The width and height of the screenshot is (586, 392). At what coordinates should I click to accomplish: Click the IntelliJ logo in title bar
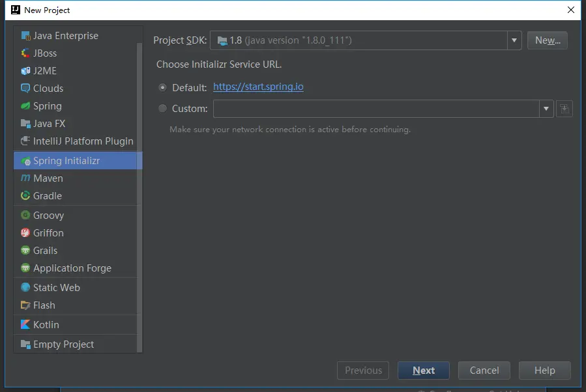[x=16, y=10]
